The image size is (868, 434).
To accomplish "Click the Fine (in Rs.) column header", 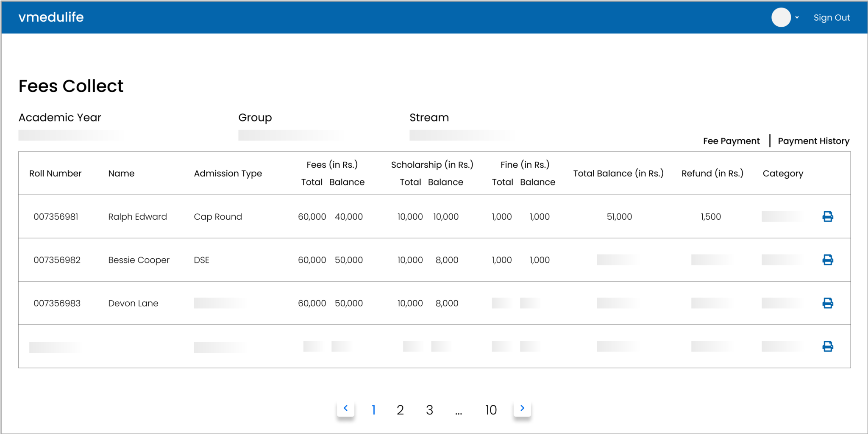I will 525,165.
